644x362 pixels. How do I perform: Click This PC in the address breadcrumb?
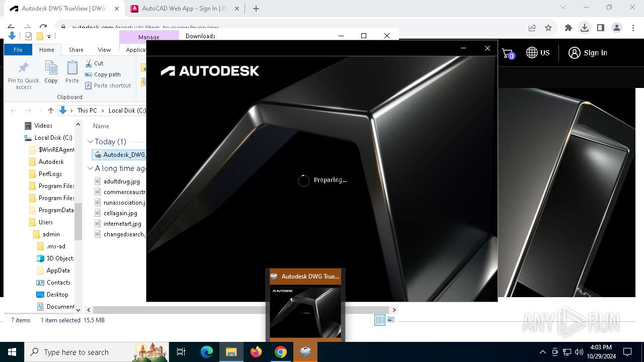87,111
